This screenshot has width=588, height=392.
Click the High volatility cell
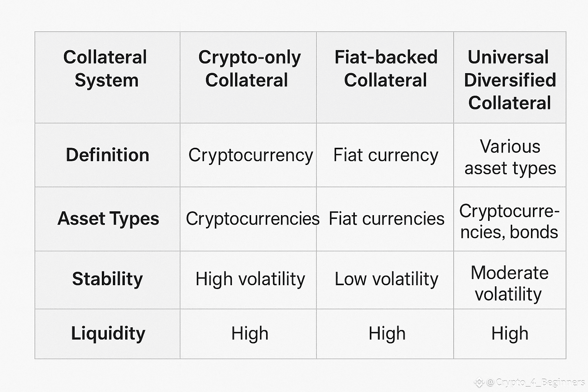tap(248, 280)
